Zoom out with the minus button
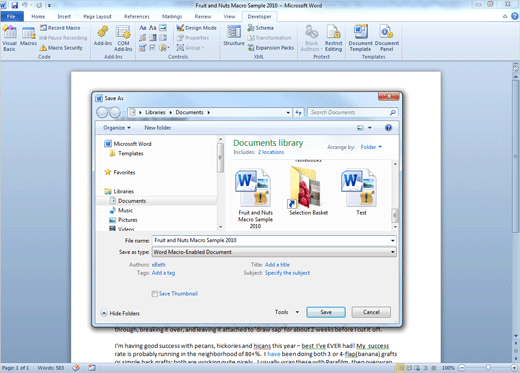This screenshot has width=520, height=373. (462, 368)
